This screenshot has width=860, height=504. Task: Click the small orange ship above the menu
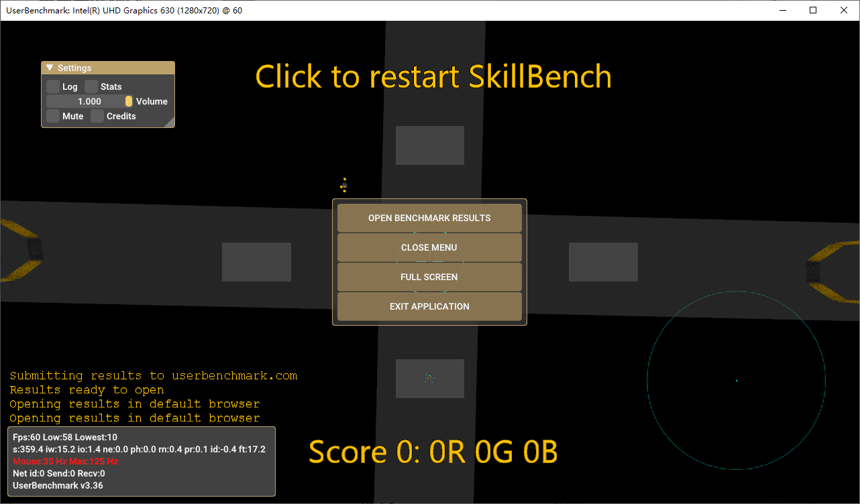(x=344, y=185)
